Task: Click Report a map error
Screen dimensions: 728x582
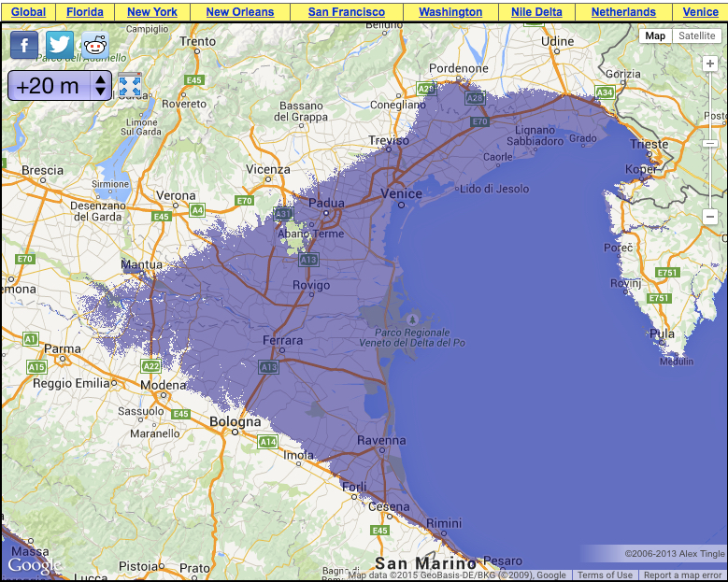Action: 682,575
